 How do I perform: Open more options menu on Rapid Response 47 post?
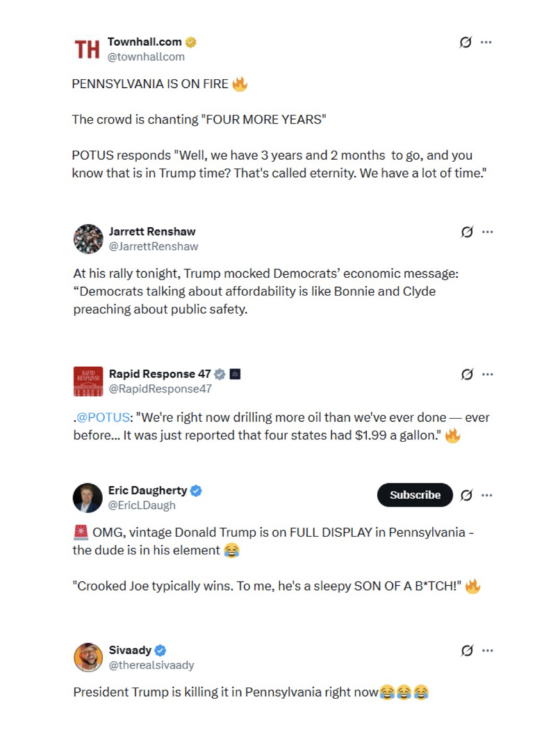(x=488, y=374)
